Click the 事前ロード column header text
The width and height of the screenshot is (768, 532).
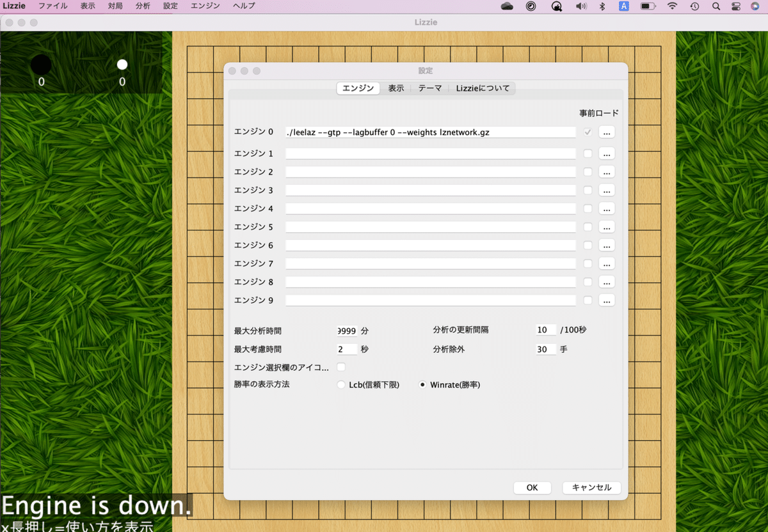[x=599, y=113]
